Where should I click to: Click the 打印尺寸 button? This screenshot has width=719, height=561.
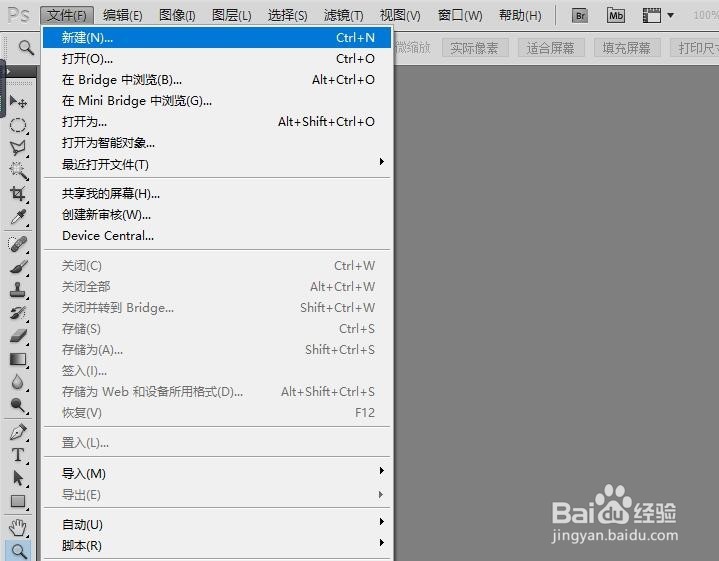click(x=695, y=48)
